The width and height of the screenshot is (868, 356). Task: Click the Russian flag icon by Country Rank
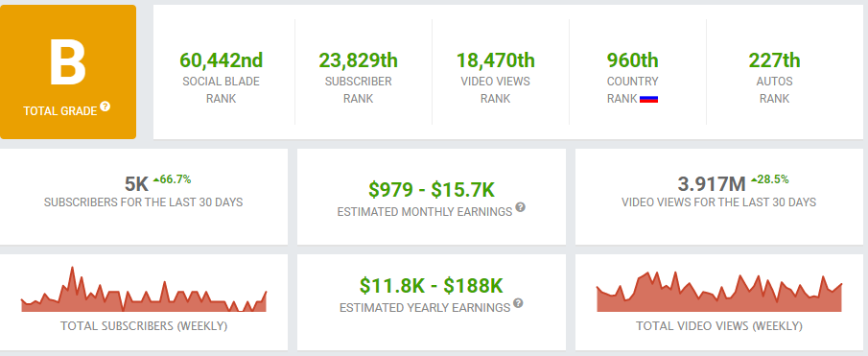coord(648,99)
